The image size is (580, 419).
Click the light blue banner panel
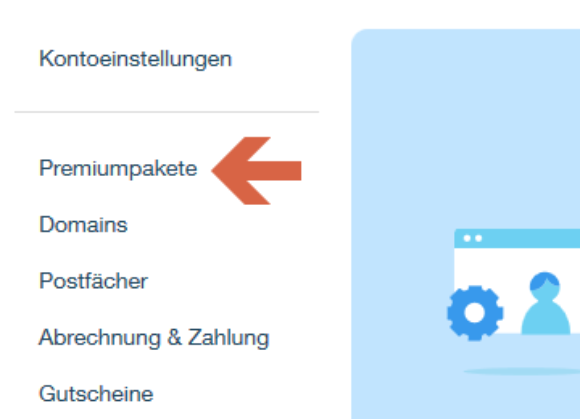click(x=465, y=224)
